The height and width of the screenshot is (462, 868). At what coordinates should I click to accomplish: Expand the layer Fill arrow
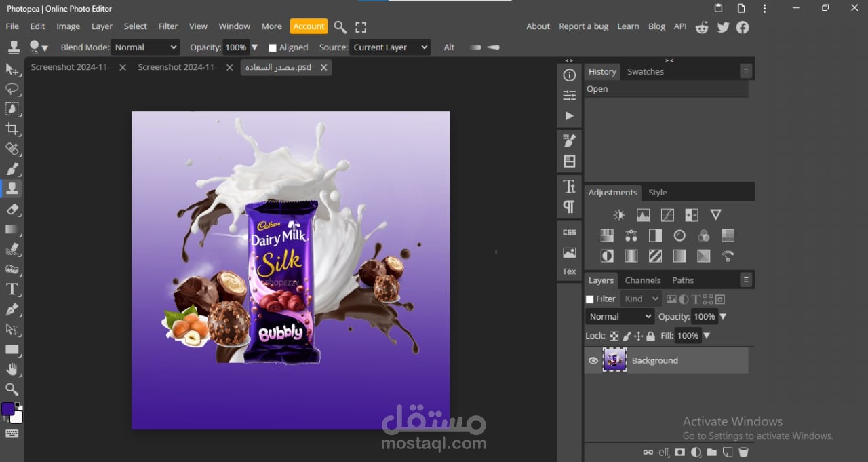[x=707, y=336]
